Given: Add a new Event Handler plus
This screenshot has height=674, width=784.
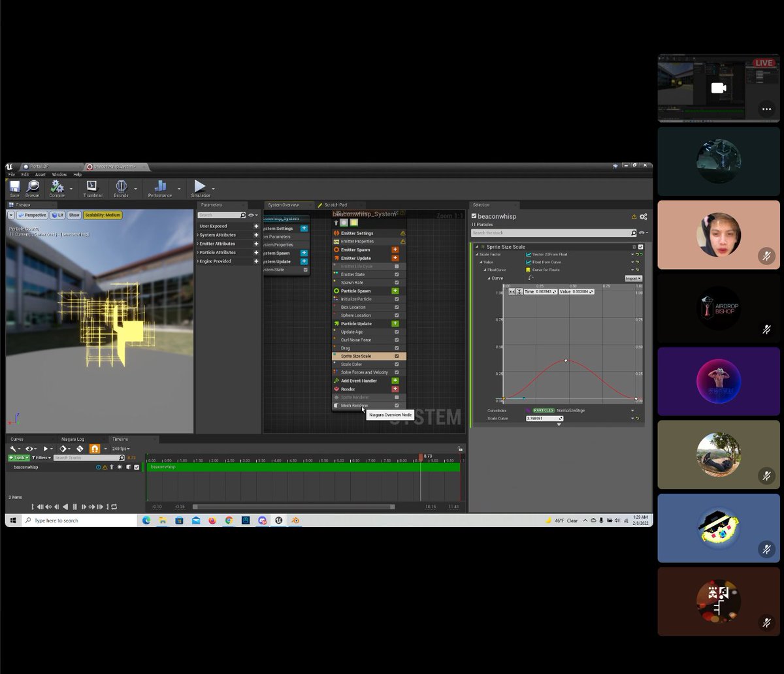Looking at the screenshot, I should pos(395,381).
